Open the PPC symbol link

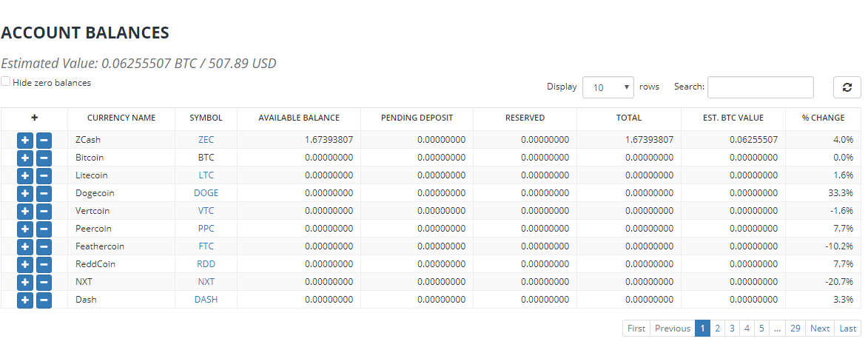coord(206,229)
